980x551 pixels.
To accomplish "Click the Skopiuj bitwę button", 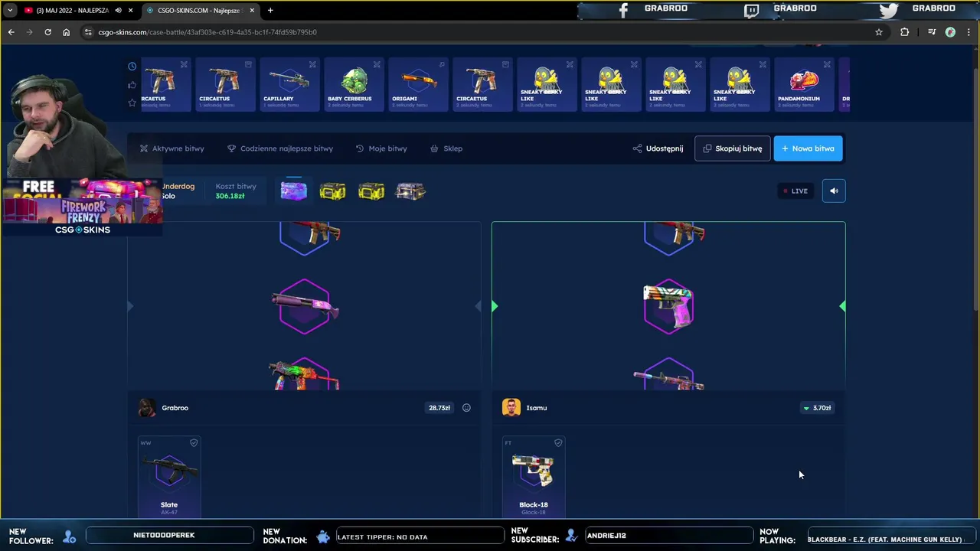I will pos(732,148).
